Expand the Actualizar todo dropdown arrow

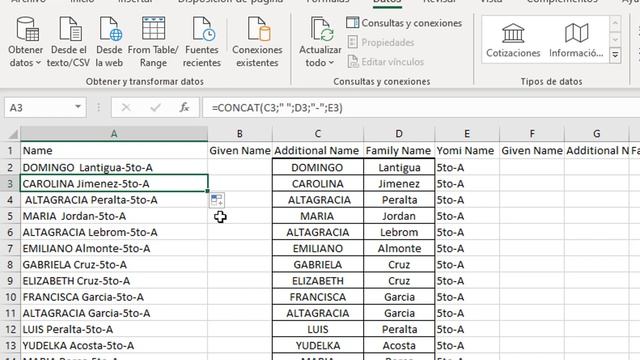(x=331, y=63)
